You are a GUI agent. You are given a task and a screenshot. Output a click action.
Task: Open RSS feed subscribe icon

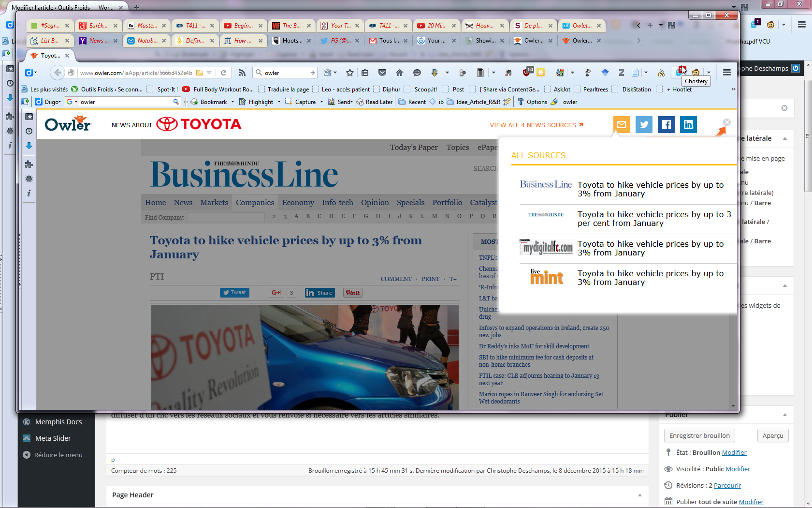click(x=242, y=73)
